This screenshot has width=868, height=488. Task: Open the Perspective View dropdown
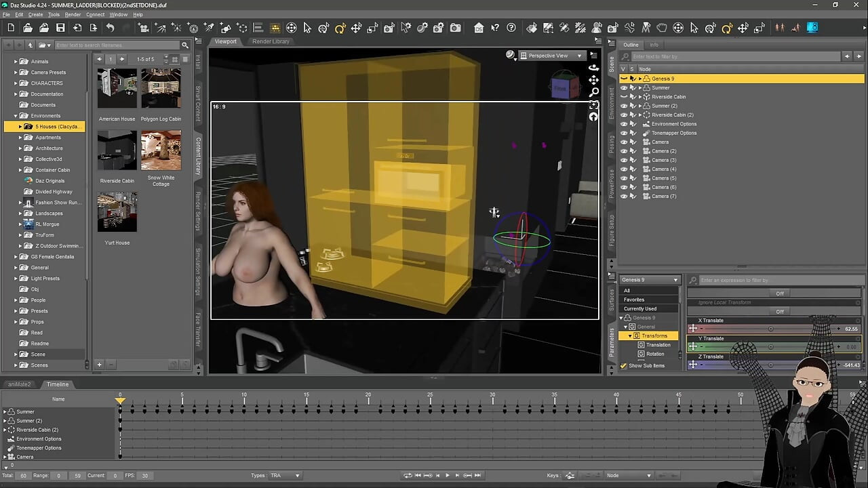552,56
